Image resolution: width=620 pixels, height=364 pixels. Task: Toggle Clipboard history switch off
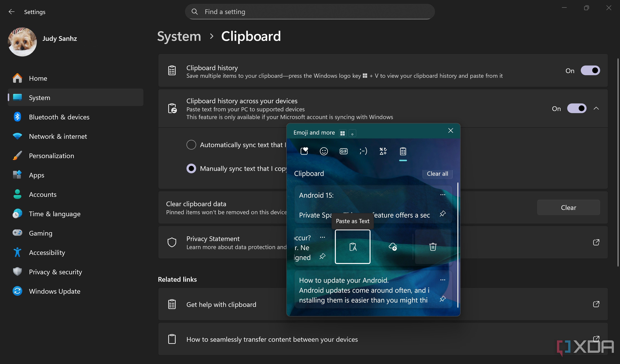click(590, 71)
